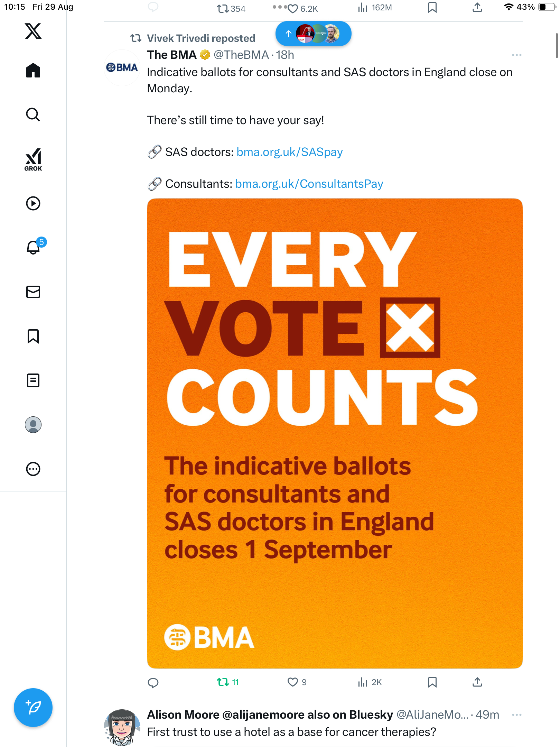The width and height of the screenshot is (560, 747).
Task: Go to Home feed icon
Action: (33, 71)
